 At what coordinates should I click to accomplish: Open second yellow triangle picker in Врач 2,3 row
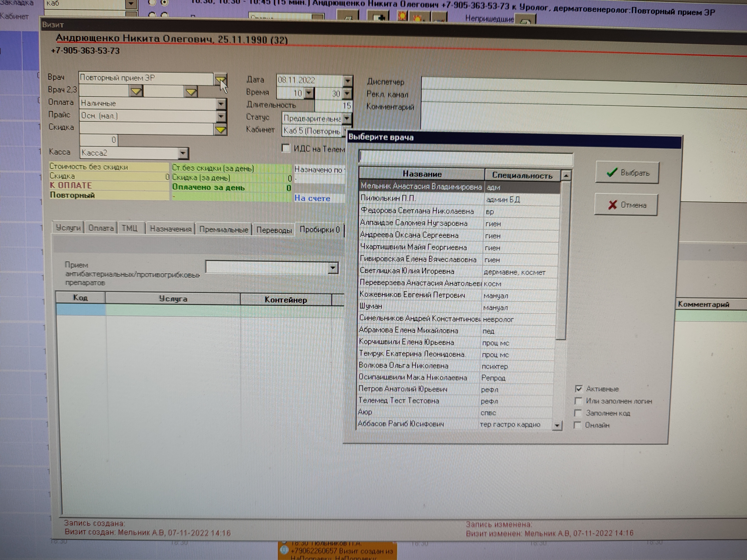point(191,92)
